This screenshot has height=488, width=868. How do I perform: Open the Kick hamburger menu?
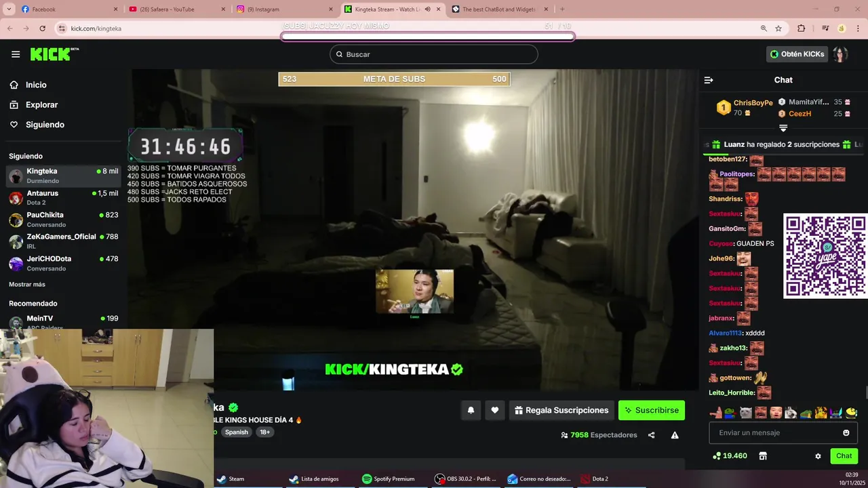click(16, 54)
